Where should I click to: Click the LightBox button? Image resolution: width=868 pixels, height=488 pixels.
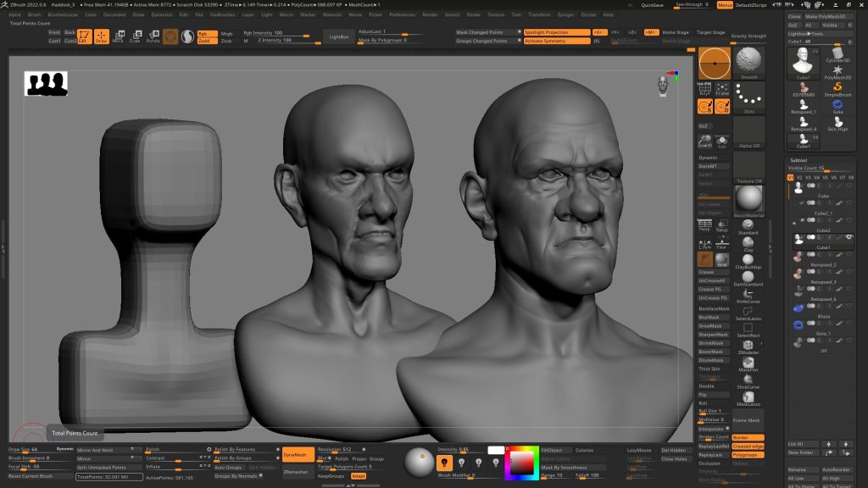coord(339,37)
